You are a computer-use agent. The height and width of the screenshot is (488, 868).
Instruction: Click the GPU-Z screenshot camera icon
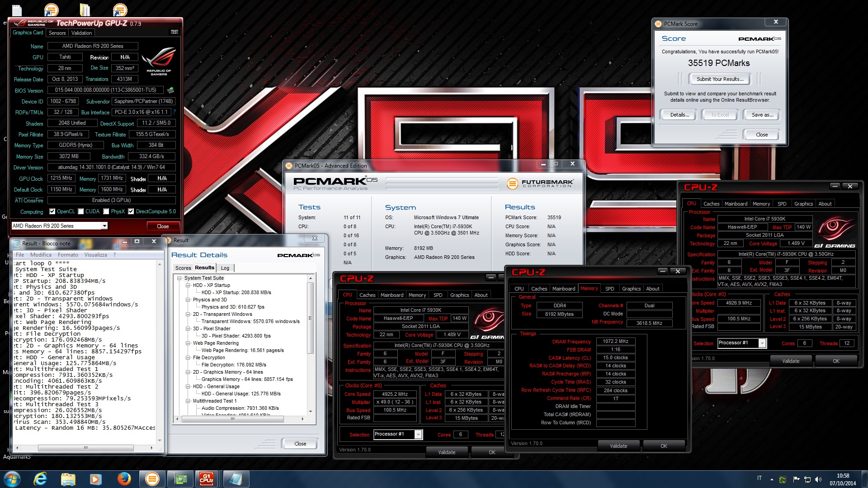click(175, 32)
